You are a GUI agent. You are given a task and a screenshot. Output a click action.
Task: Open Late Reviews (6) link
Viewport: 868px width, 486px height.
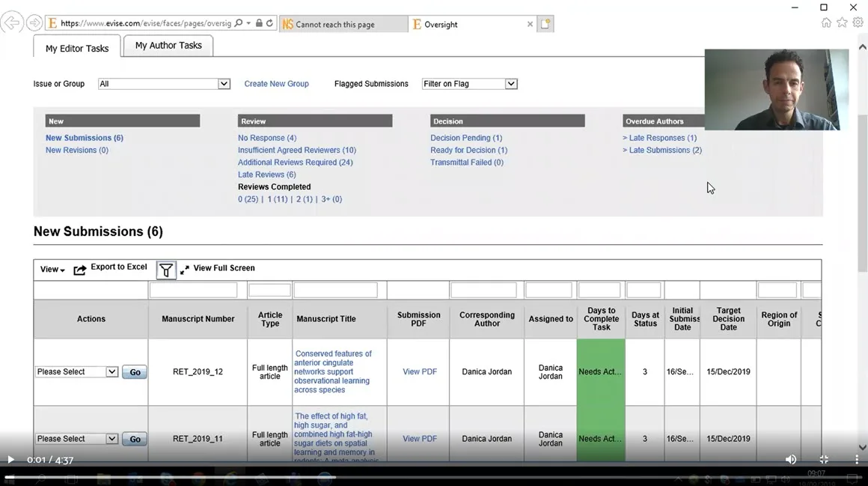click(x=267, y=174)
